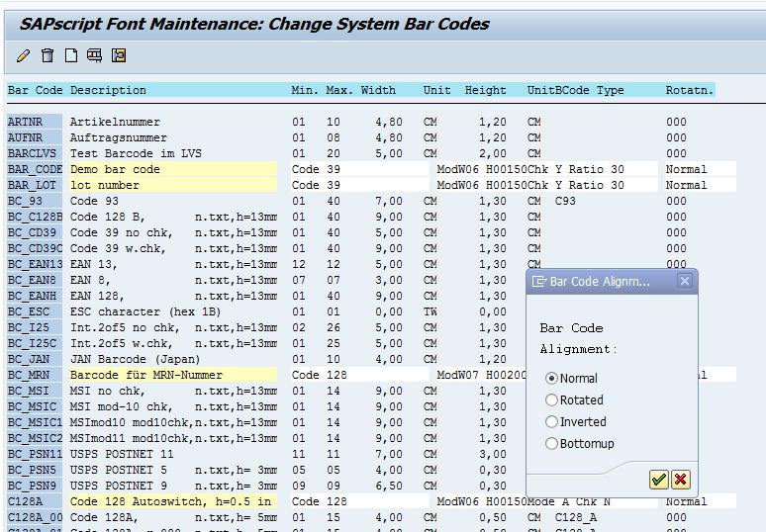This screenshot has height=532, width=766.
Task: Click the 'Auftragsnummer' description
Action: pyautogui.click(x=118, y=137)
